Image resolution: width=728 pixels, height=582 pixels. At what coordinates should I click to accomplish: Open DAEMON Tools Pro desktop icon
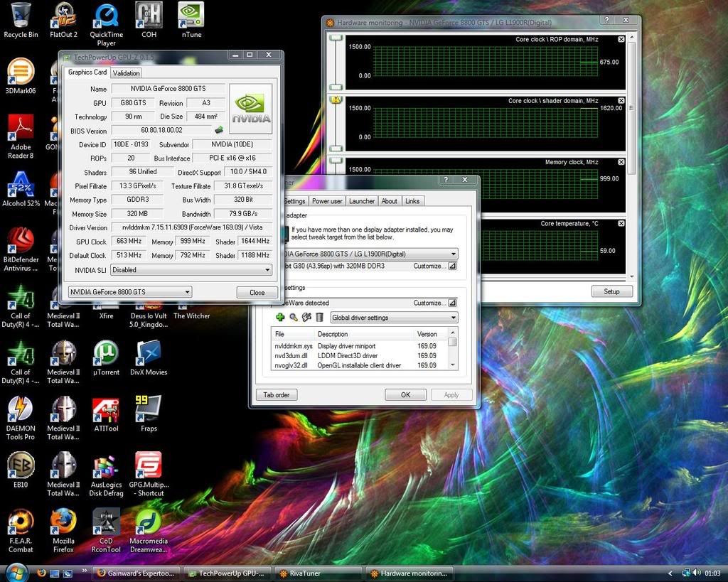[21, 418]
